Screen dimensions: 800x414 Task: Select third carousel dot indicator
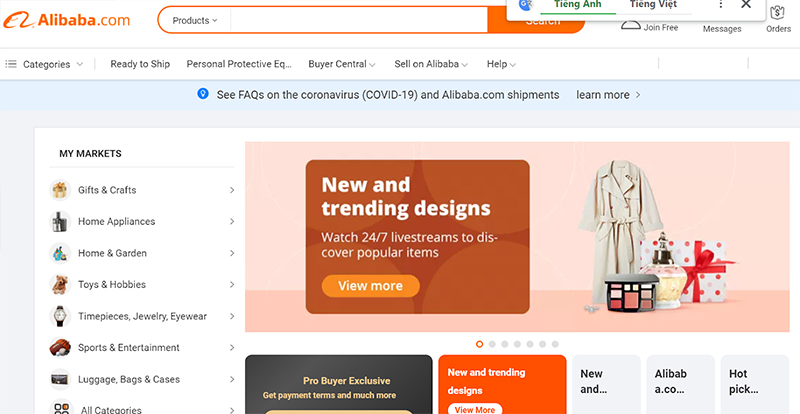click(505, 344)
